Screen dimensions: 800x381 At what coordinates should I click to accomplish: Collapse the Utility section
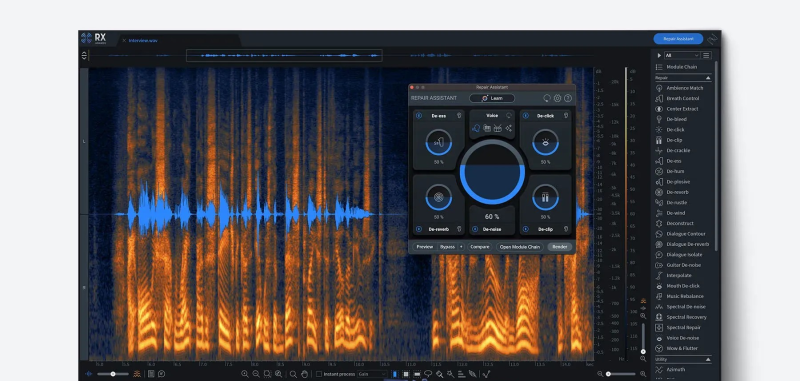tap(708, 360)
